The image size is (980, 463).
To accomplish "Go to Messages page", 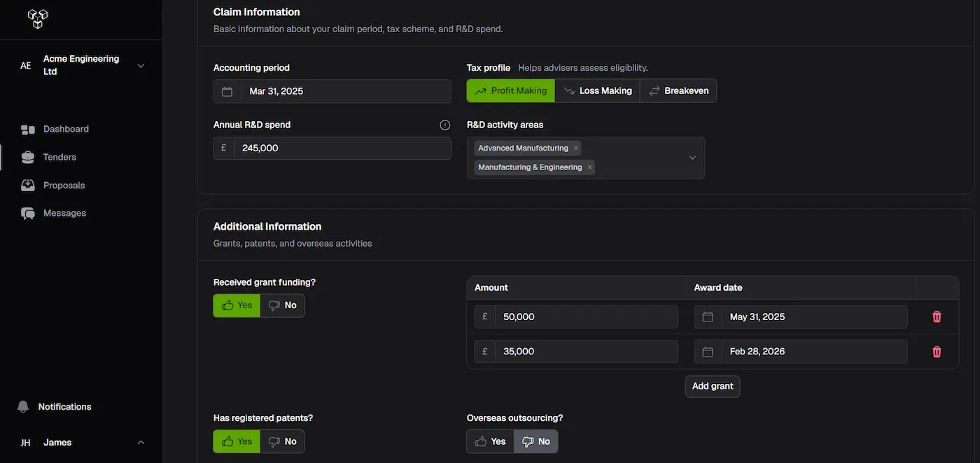I will coord(64,213).
